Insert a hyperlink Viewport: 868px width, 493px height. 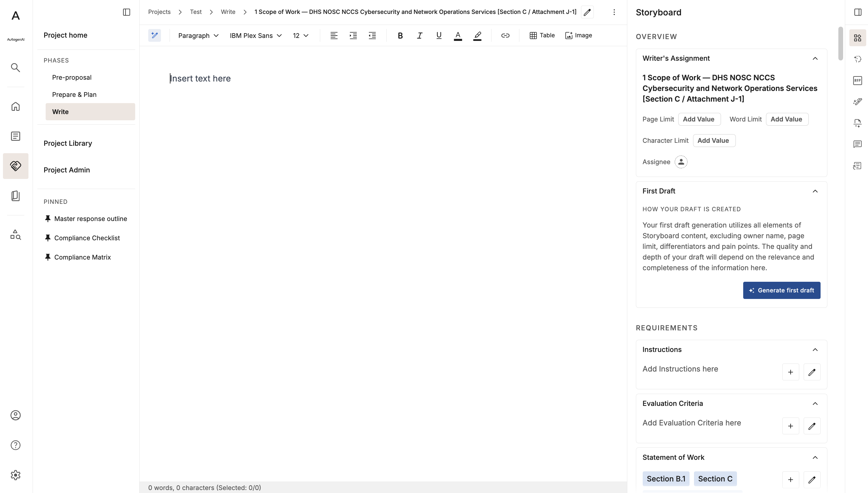click(505, 35)
